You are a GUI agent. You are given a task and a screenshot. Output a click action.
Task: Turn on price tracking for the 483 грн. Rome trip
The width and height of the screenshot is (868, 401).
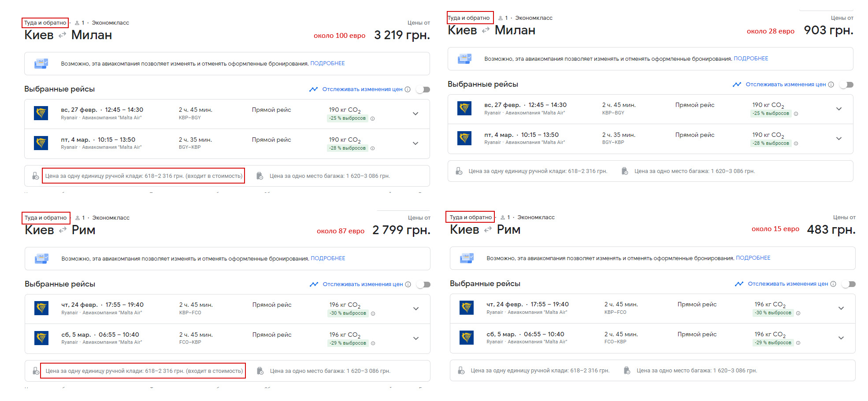click(x=849, y=284)
